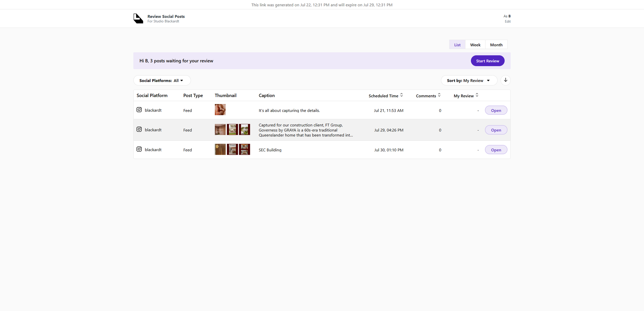Open the Sort by My Review dropdown

tap(469, 81)
